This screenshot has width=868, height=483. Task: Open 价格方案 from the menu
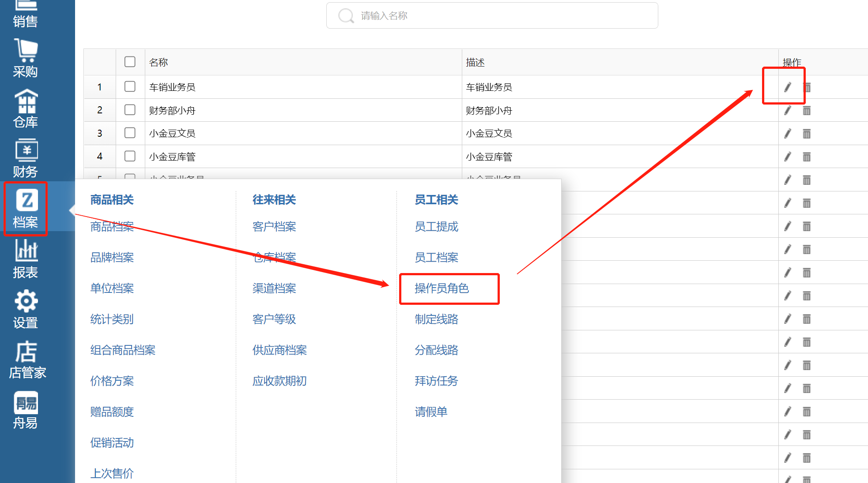[x=112, y=381]
